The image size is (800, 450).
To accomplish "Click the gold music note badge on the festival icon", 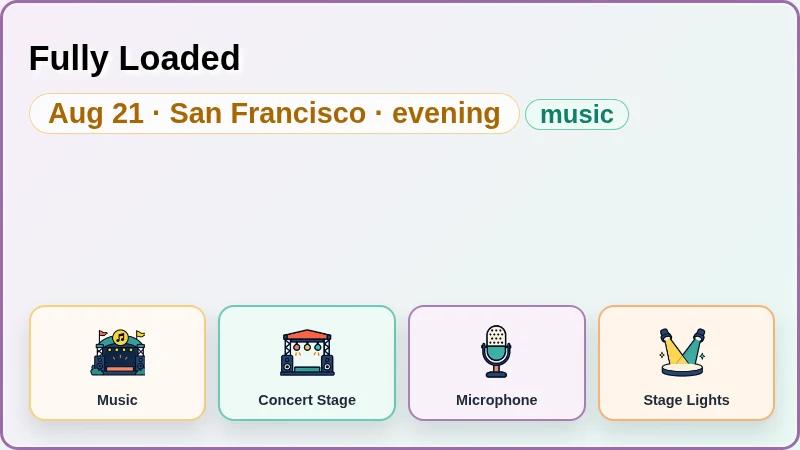I will pyautogui.click(x=120, y=337).
